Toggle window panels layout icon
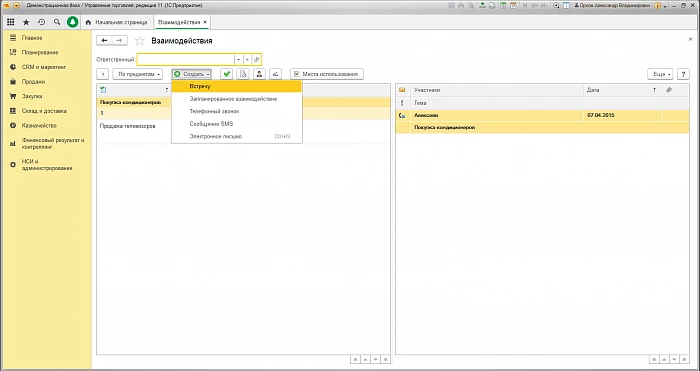Image resolution: width=700 pixels, height=371 pixels. coord(566,6)
